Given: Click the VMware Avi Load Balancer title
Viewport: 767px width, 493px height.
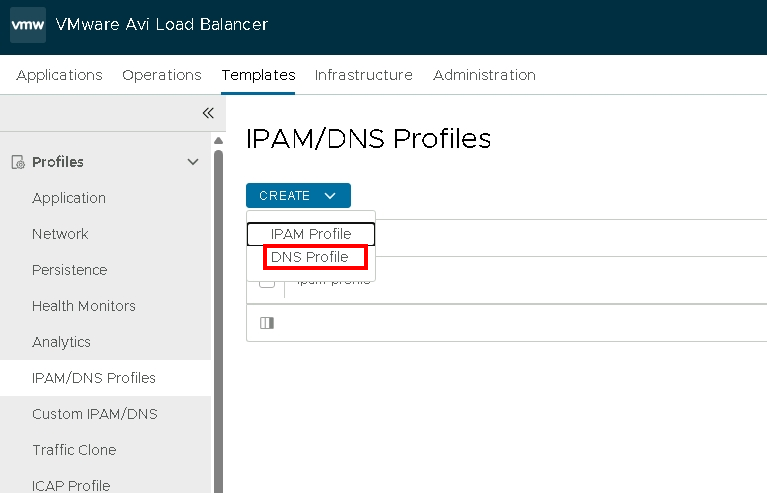Looking at the screenshot, I should (162, 24).
